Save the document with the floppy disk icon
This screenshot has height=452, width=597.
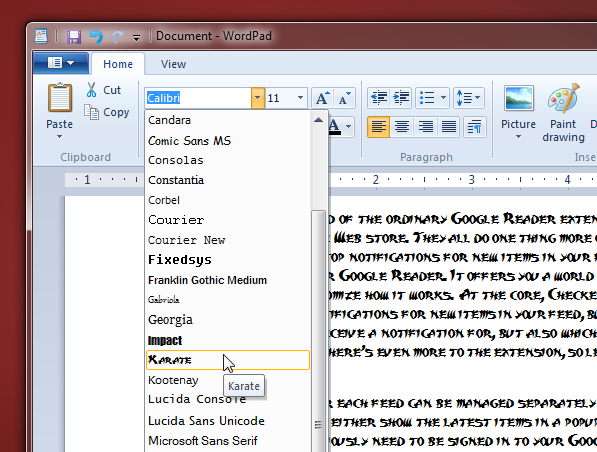(x=74, y=37)
